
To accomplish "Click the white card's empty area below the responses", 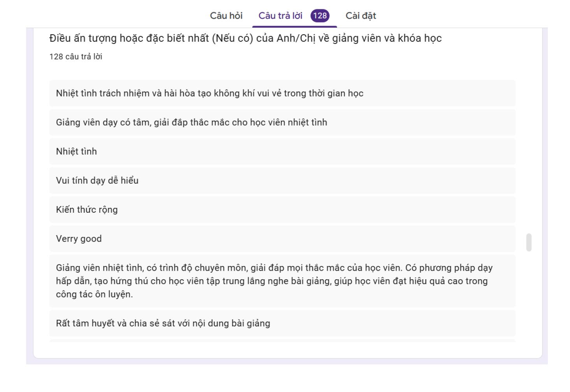I will coord(287,350).
